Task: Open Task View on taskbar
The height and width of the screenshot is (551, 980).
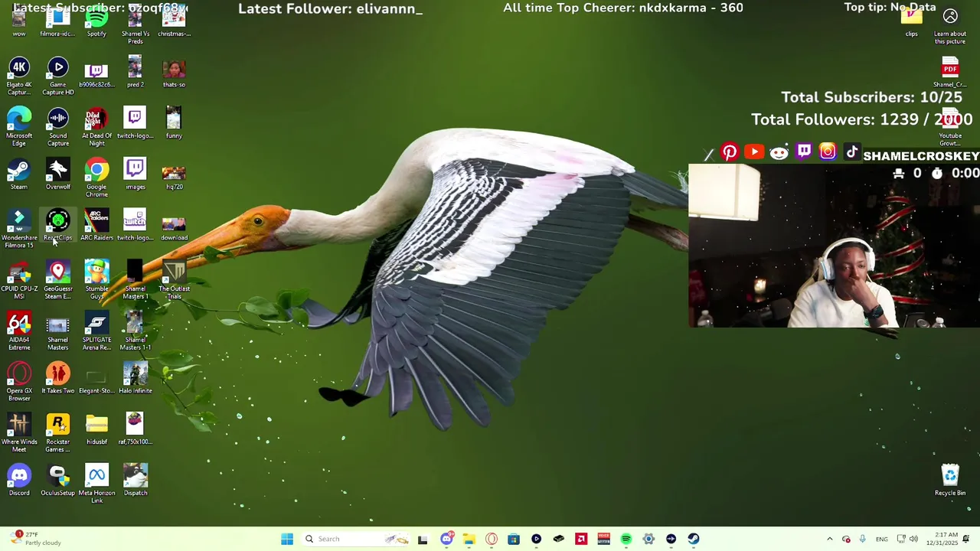Action: coord(423,539)
